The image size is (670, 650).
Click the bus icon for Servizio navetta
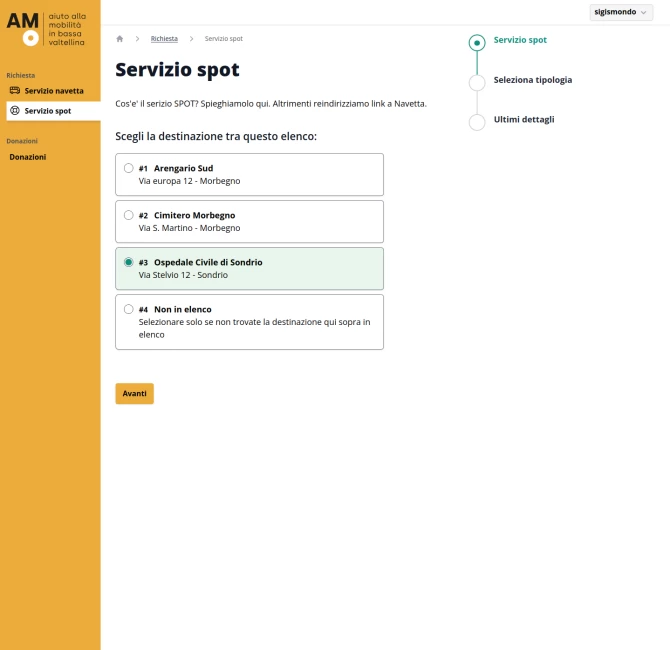[15, 91]
